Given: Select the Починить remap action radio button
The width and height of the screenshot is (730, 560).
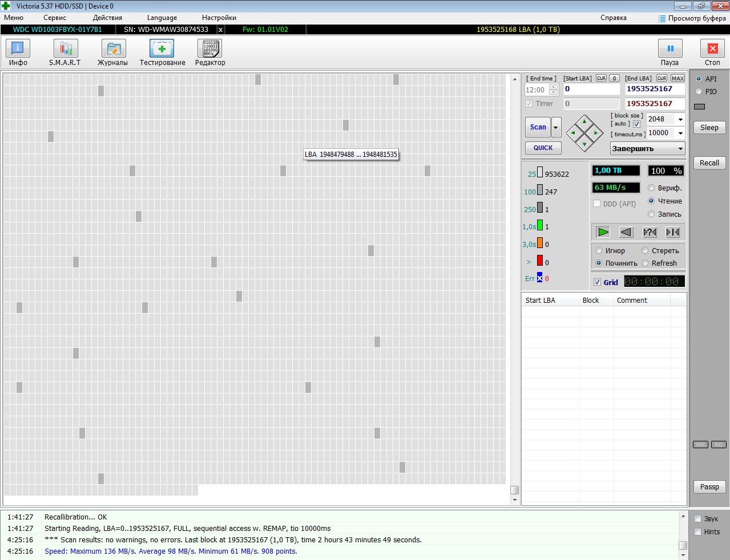Looking at the screenshot, I should point(599,263).
